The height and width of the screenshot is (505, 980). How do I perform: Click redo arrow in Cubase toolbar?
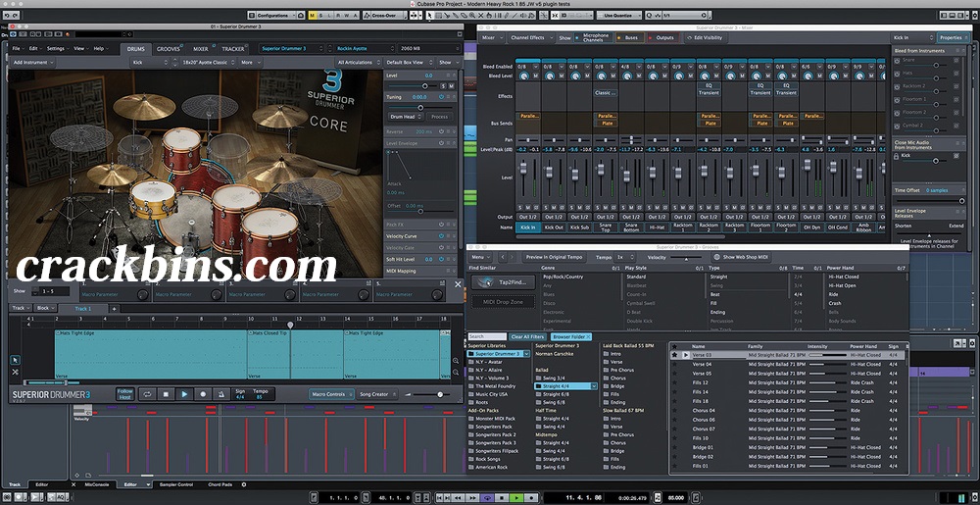(x=15, y=15)
